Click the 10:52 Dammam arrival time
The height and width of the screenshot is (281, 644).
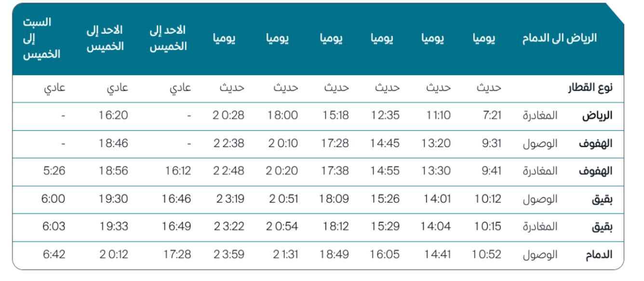coord(487,254)
